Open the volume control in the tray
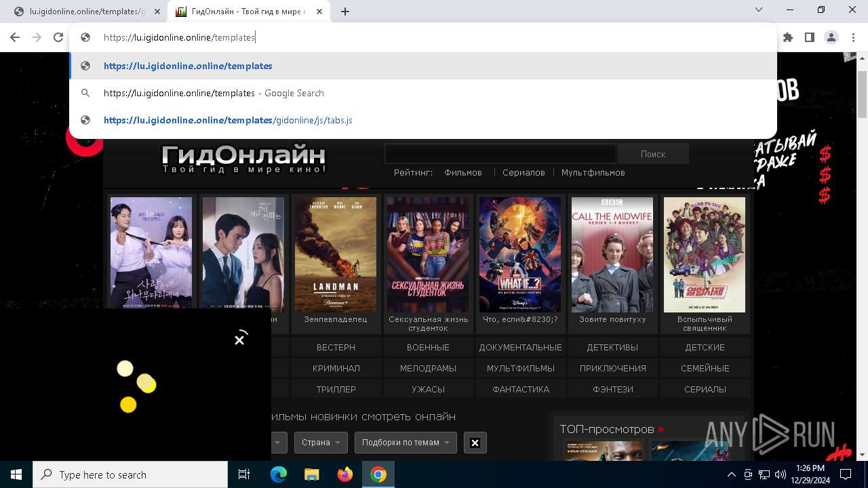 [780, 474]
